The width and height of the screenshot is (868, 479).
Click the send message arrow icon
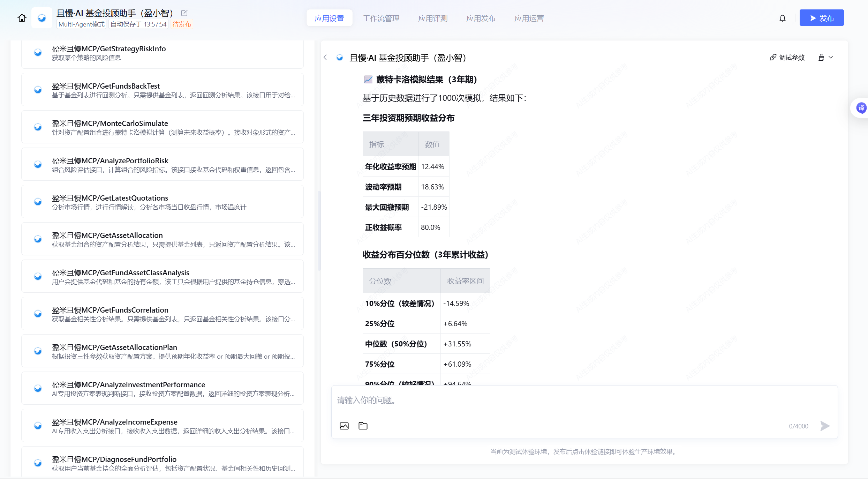(x=825, y=426)
